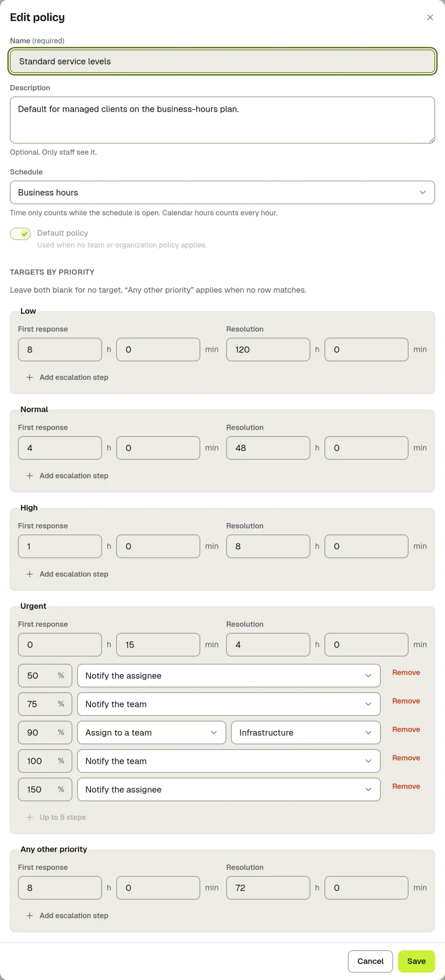Click High resolution minutes field
Screen dimensions: 445x980
coord(366,547)
